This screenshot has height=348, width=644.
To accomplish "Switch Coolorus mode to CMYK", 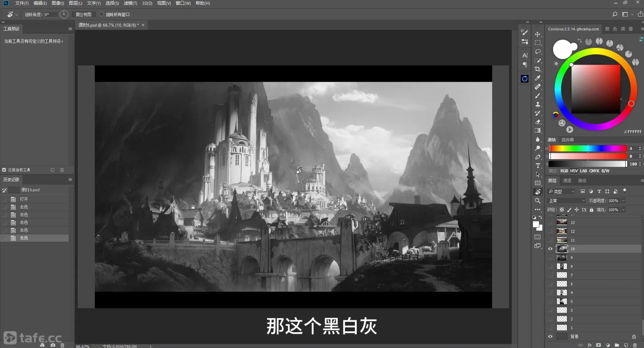I will coord(594,171).
